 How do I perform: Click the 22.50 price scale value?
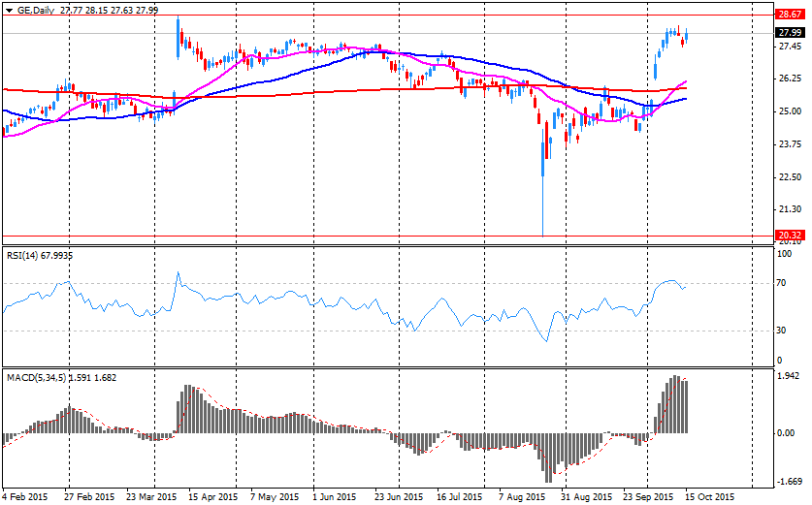point(790,177)
